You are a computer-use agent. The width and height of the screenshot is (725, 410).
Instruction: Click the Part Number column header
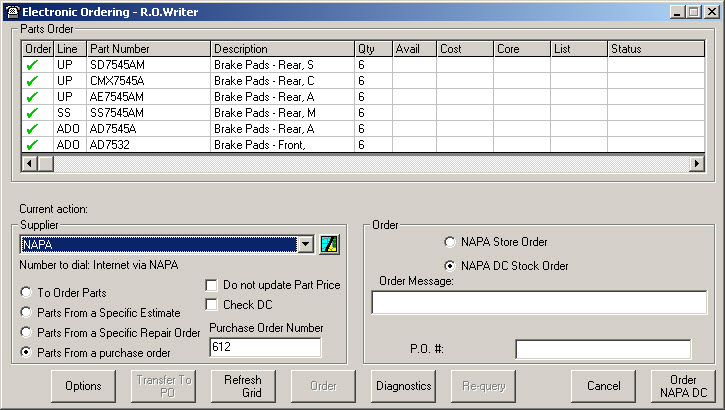pos(148,48)
